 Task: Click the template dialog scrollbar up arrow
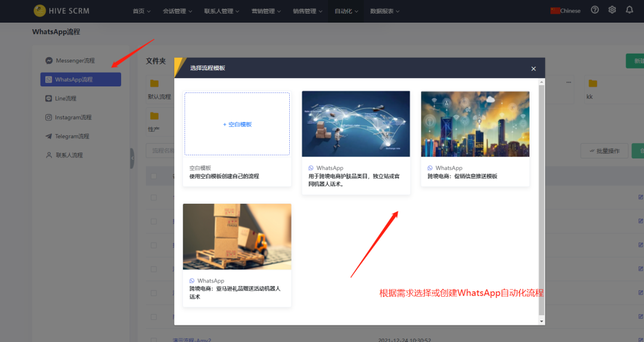541,82
